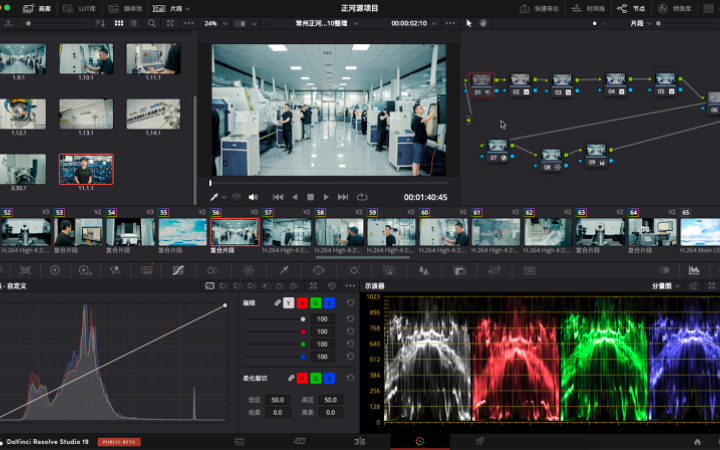The width and height of the screenshot is (720, 450).
Task: Switch gallery to list view
Action: [133, 23]
